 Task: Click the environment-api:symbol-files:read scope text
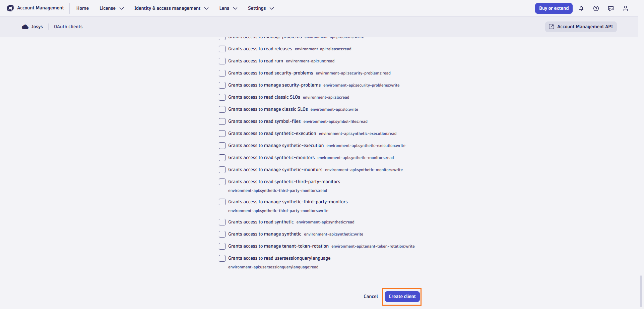click(x=335, y=121)
